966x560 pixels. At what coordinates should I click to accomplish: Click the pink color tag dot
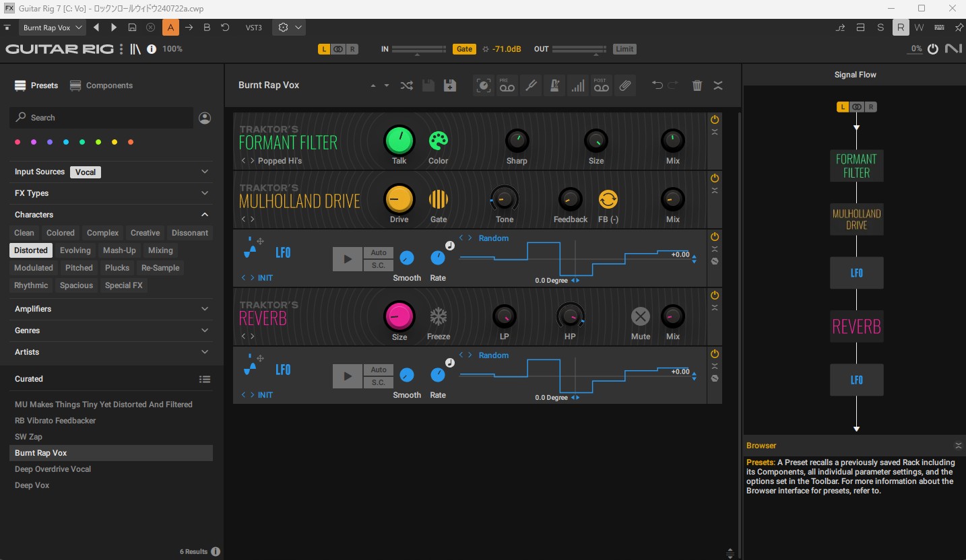(x=18, y=142)
